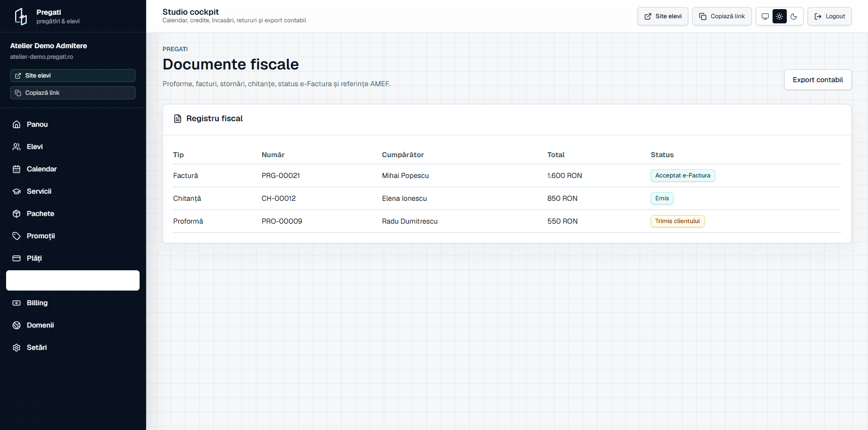Open Pachete page

point(73,213)
